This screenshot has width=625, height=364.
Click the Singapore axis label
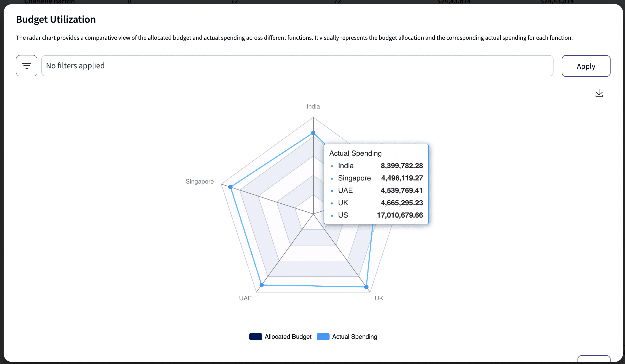199,181
